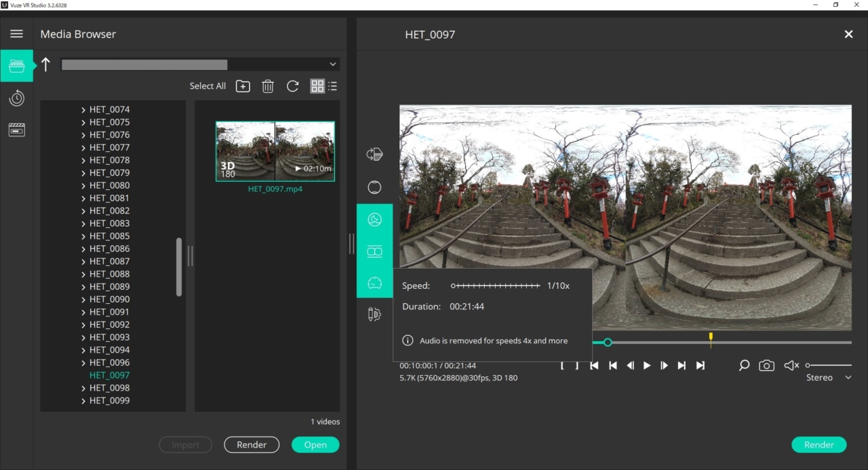Expand the HET_0086 folder
Viewport: 868px width, 470px height.
click(x=83, y=249)
